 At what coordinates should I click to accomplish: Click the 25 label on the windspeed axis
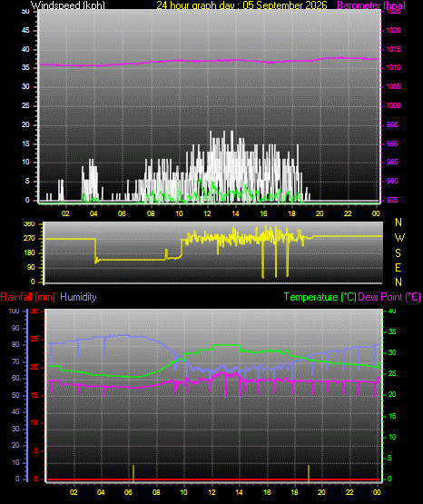pos(25,105)
